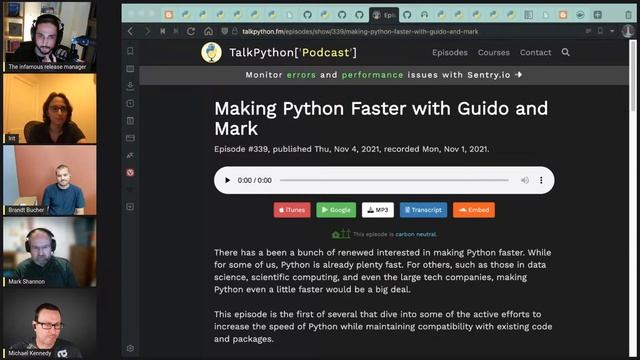Open browser settings gear in sidebar
This screenshot has height=360, width=640.
click(130, 348)
